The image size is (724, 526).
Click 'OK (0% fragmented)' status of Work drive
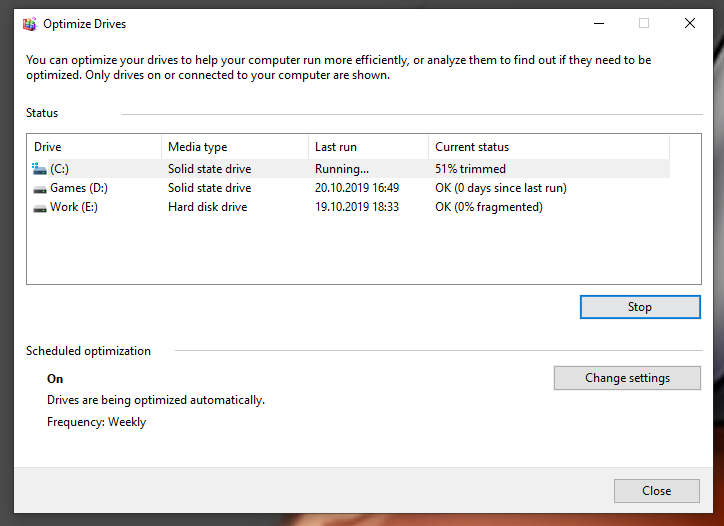489,207
